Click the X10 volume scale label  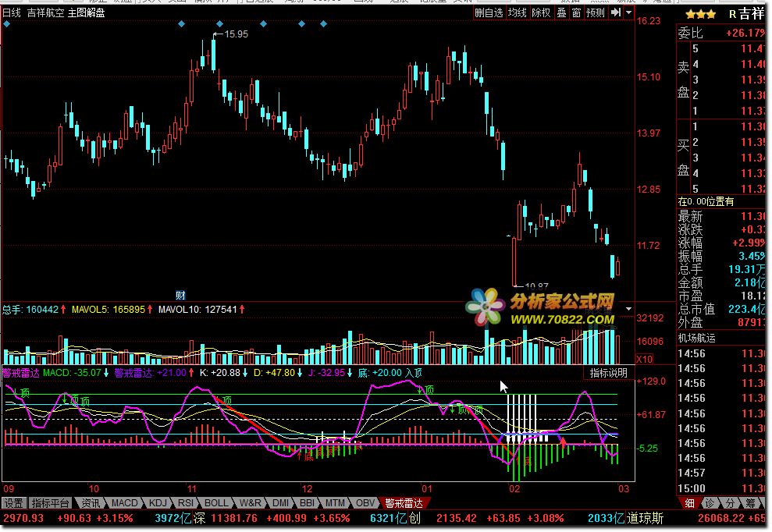tap(645, 360)
